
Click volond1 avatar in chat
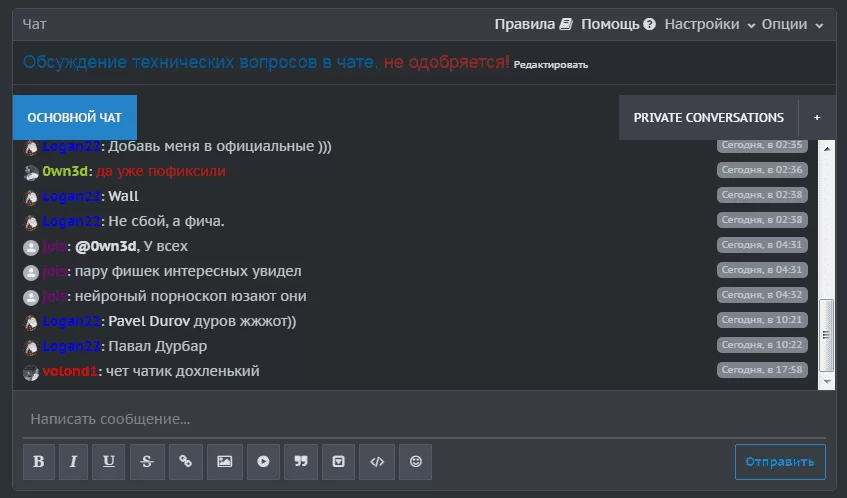[31, 372]
